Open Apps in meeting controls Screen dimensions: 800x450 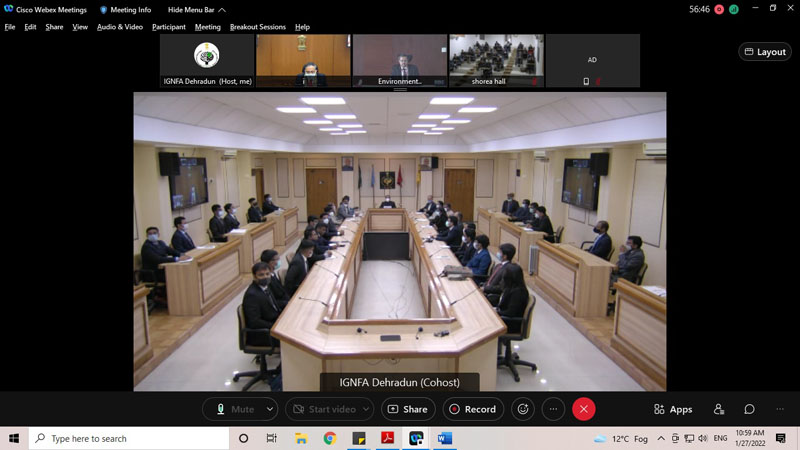(673, 409)
